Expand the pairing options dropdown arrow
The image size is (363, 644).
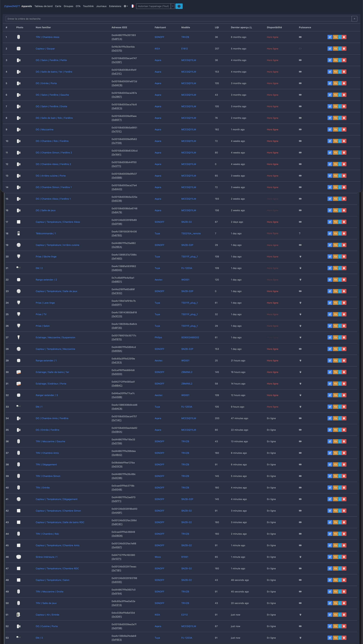[173, 6]
